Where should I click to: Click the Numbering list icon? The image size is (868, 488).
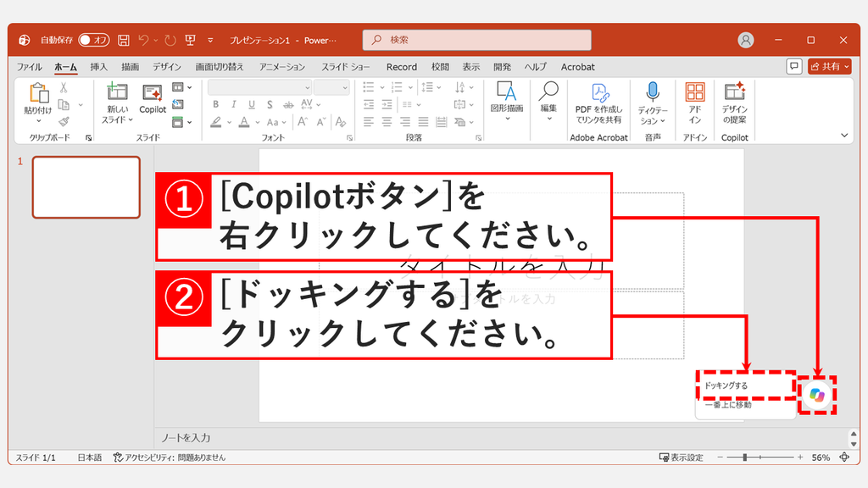click(397, 87)
